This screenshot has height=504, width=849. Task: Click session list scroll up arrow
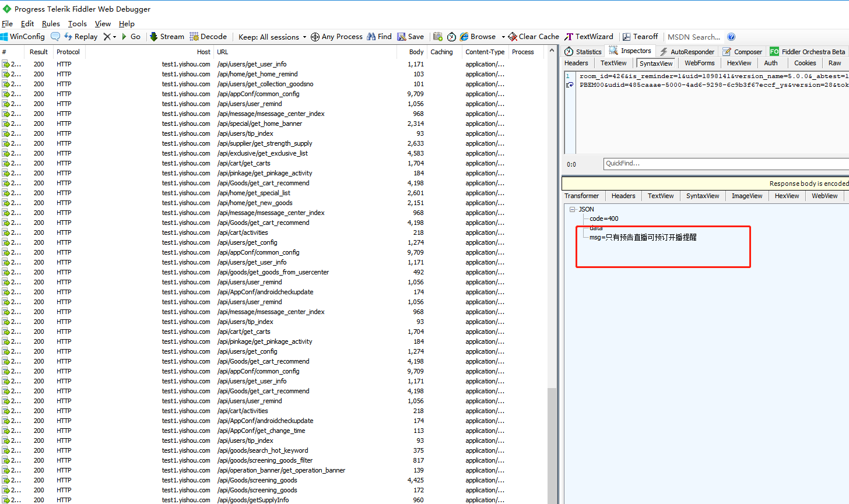coord(552,51)
